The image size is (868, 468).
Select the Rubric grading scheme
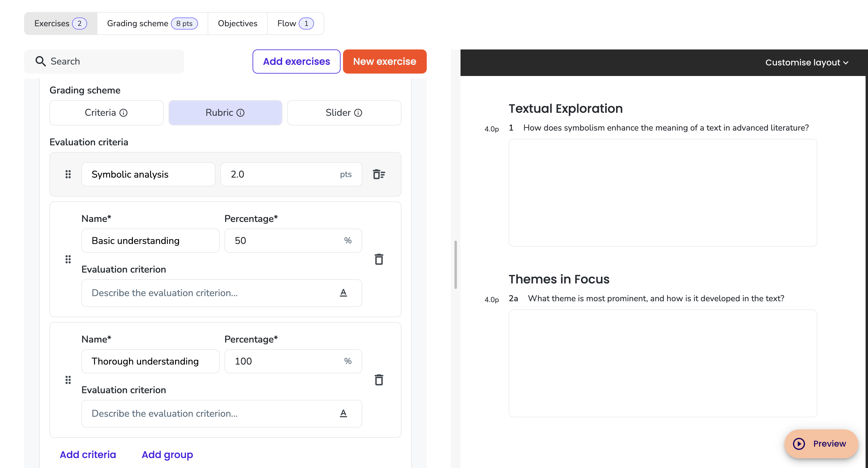pos(225,112)
